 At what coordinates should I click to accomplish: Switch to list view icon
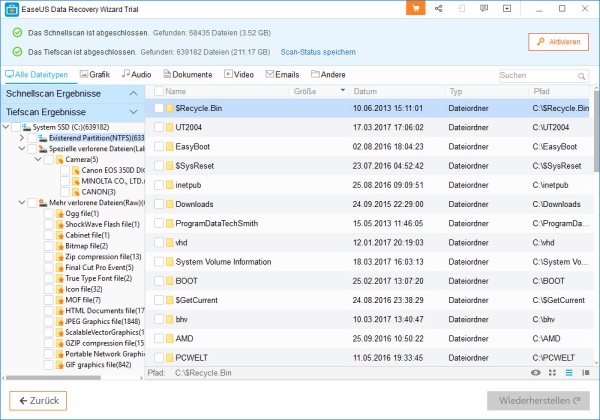pos(569,373)
